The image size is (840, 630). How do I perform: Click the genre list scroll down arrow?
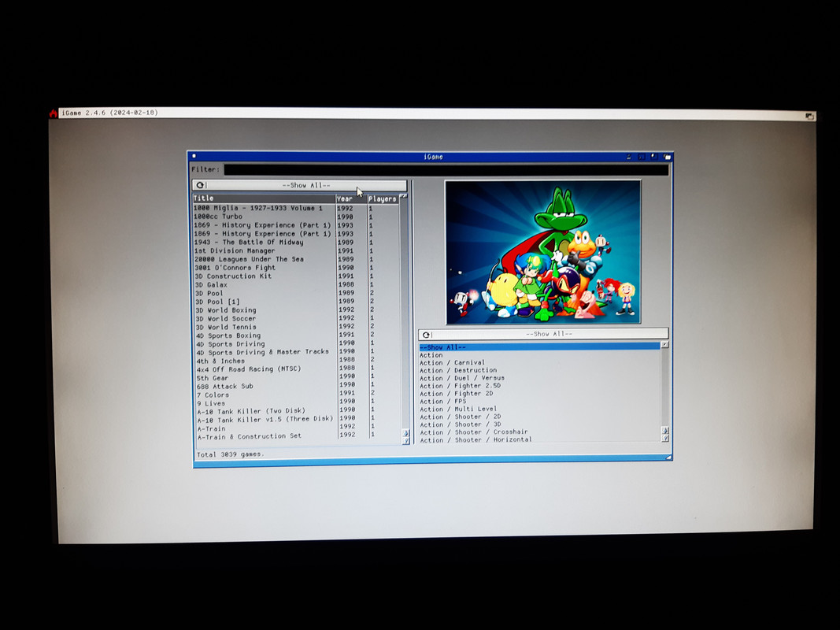click(x=664, y=438)
